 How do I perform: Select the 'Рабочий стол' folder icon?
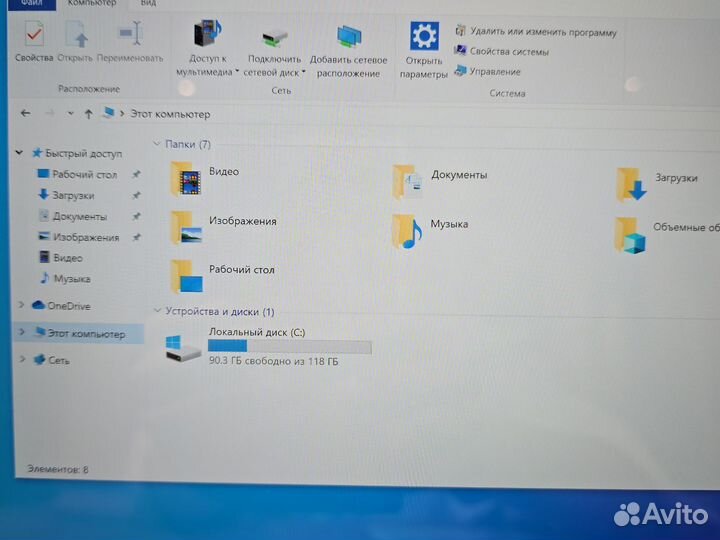[186, 276]
